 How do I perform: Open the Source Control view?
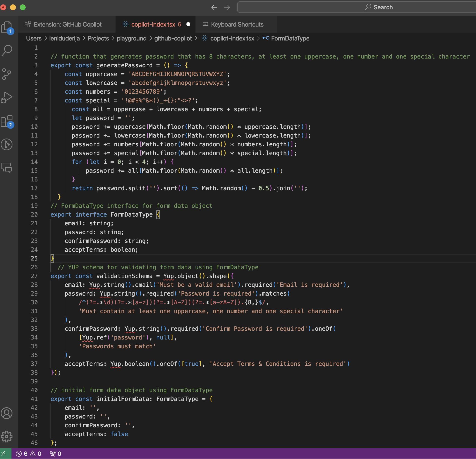pos(7,74)
